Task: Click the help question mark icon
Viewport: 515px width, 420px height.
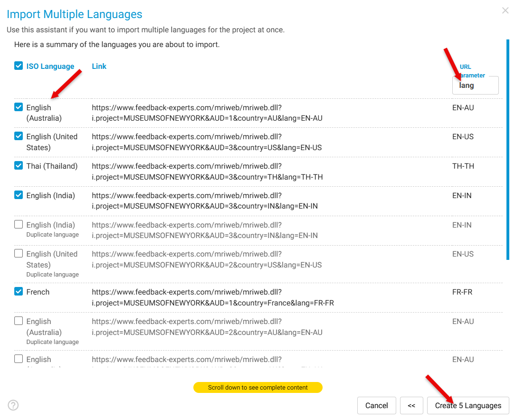Action: point(13,405)
